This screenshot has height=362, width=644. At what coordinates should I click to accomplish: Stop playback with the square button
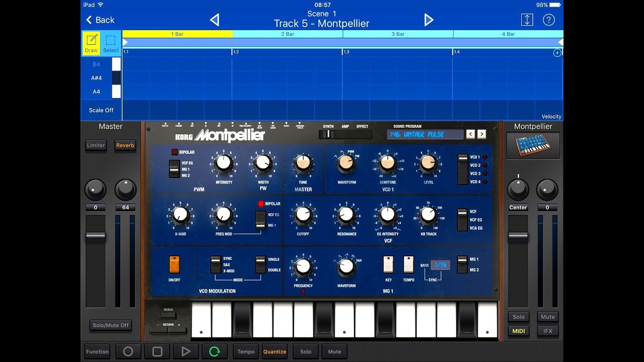[x=157, y=351]
